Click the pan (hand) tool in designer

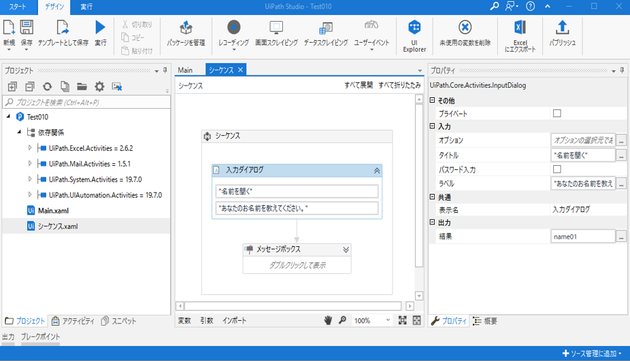[328, 320]
